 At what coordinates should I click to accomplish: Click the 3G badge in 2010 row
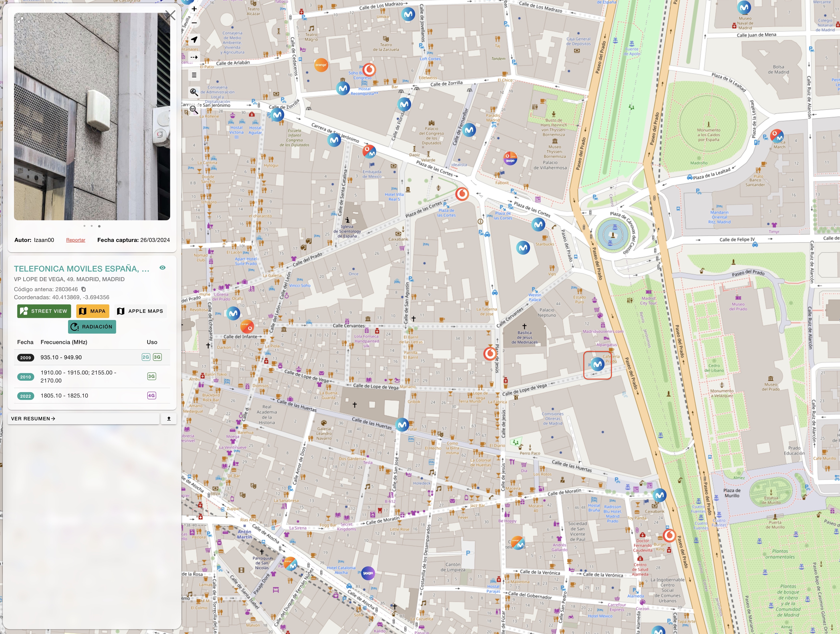click(x=152, y=376)
